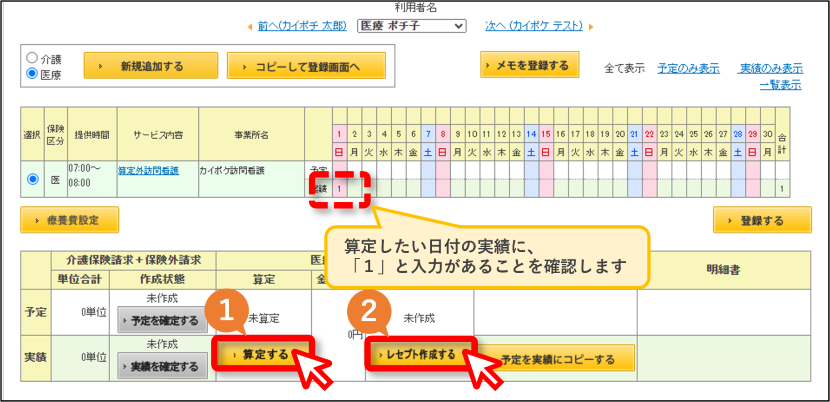Screen dimensions: 830x402
Task: Go to previous user 前へ(カイポチ 太郎)
Action: 302,26
